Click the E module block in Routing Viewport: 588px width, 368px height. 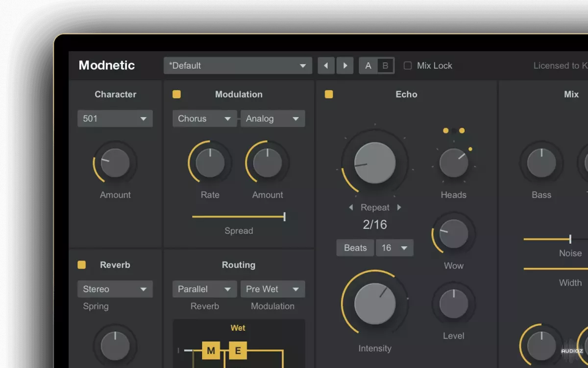point(238,350)
